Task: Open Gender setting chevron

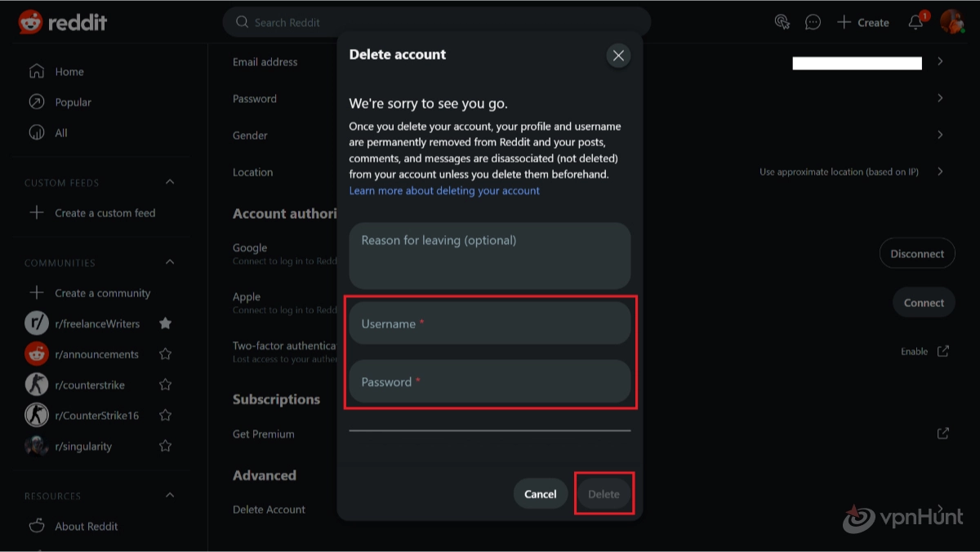Action: (x=940, y=135)
